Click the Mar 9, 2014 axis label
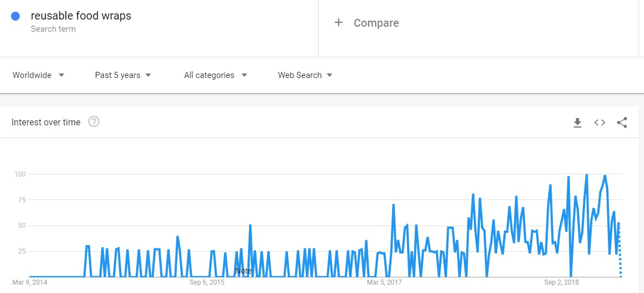This screenshot has height=293, width=644. coord(29,282)
